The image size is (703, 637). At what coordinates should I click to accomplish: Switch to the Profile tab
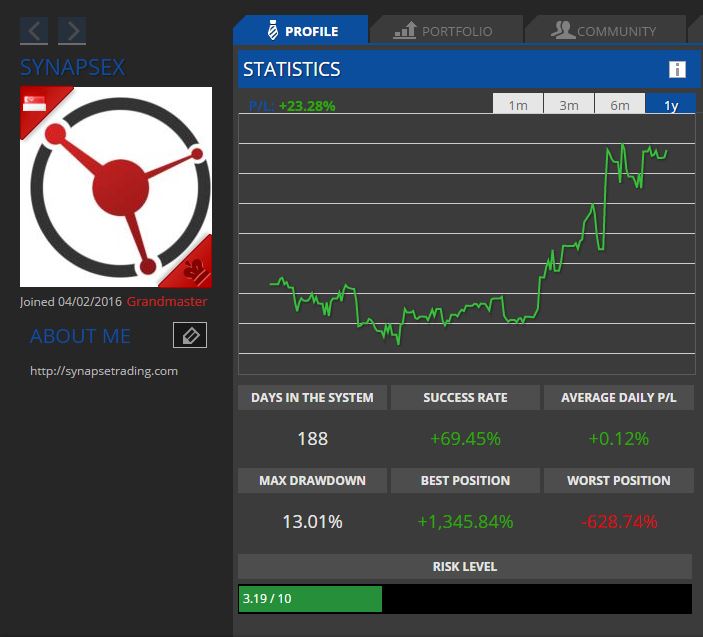[x=300, y=31]
